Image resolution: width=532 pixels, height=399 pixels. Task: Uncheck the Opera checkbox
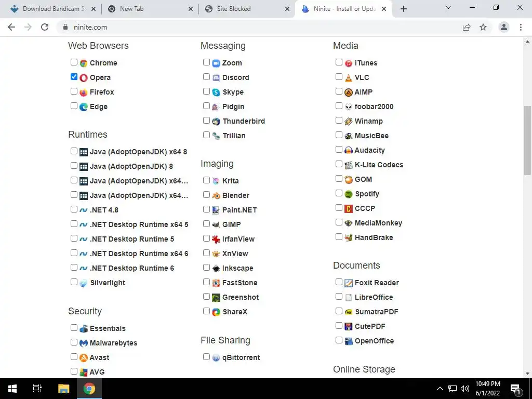(74, 77)
